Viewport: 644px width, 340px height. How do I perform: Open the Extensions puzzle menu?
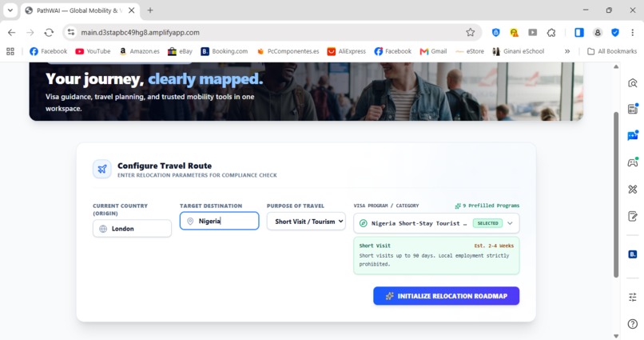click(551, 33)
